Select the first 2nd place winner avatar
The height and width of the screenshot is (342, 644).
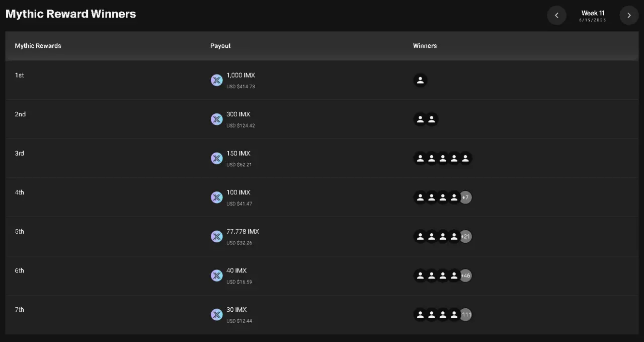pos(420,119)
